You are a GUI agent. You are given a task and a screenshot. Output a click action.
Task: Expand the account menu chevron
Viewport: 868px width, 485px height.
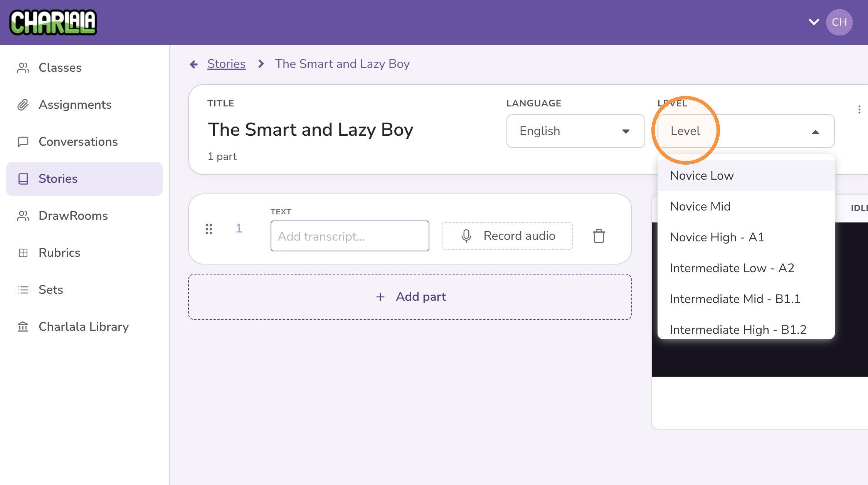[x=814, y=22]
